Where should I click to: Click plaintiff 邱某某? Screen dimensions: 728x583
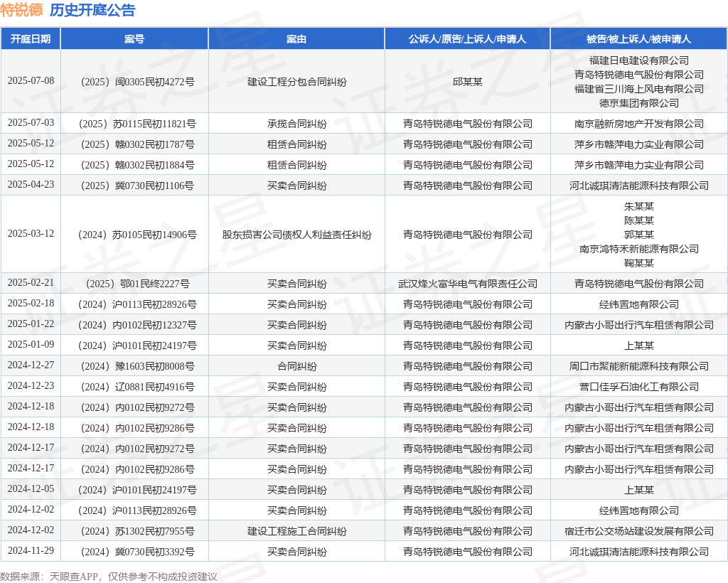point(468,82)
